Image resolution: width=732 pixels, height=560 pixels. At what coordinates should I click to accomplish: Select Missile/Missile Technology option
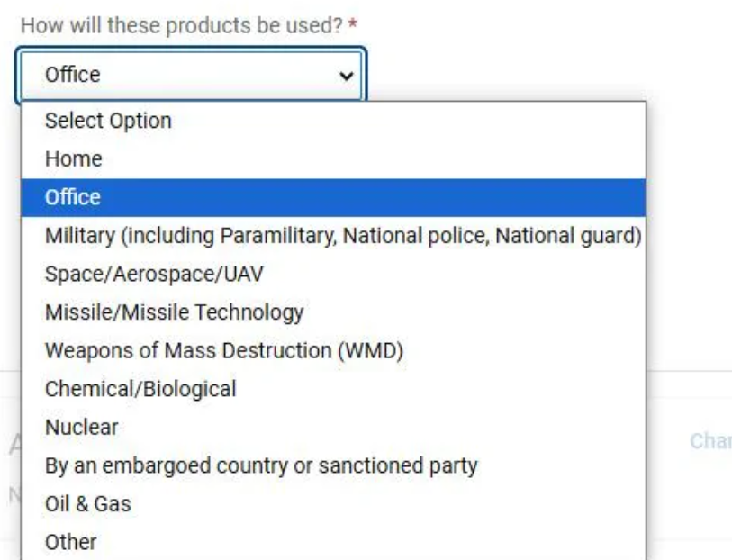174,313
